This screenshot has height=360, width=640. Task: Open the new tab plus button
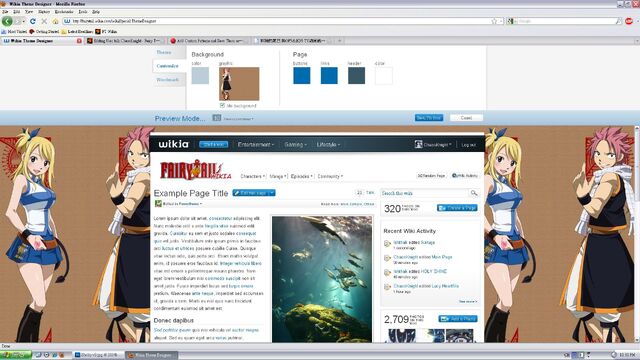tap(339, 41)
